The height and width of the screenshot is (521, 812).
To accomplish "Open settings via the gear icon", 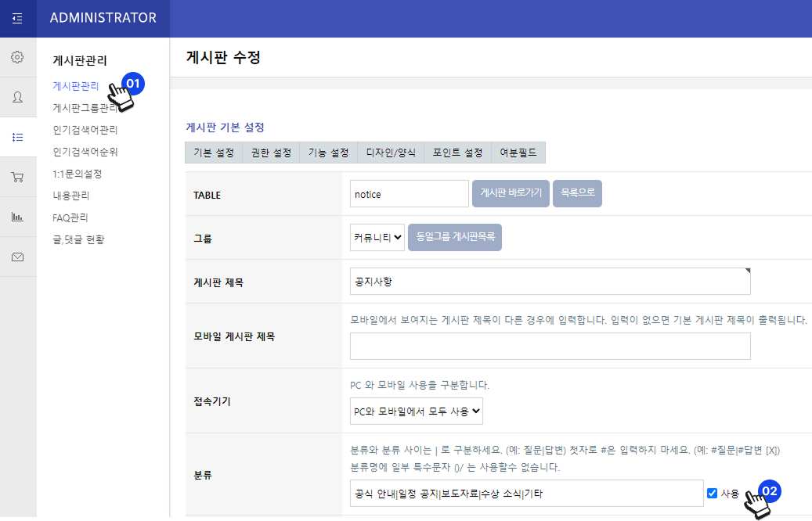I will 17,57.
